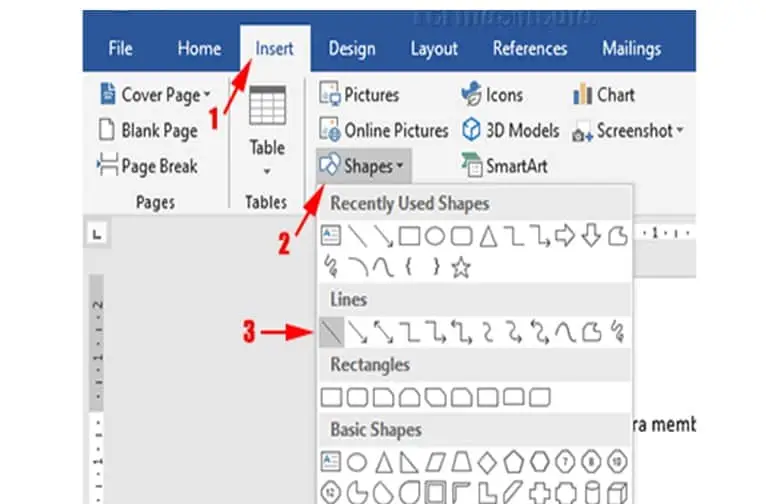The image size is (766, 504).
Task: Open the SmartArt dialog
Action: coord(505,166)
